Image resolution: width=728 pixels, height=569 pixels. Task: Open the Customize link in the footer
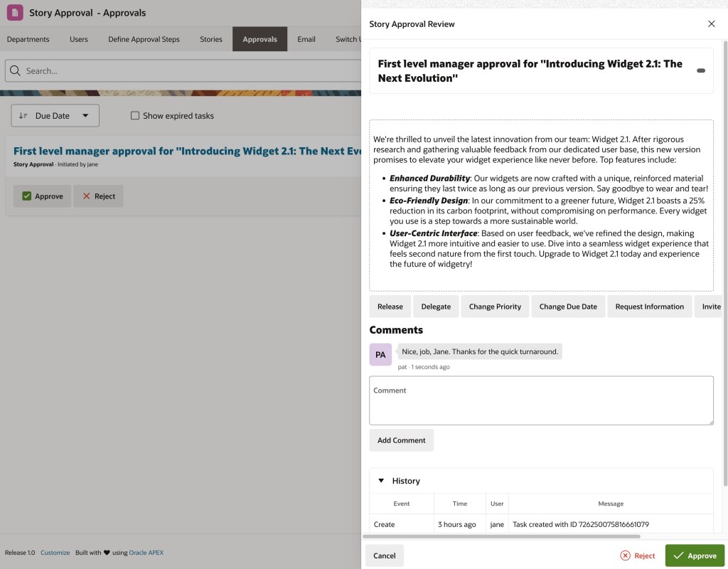point(55,552)
